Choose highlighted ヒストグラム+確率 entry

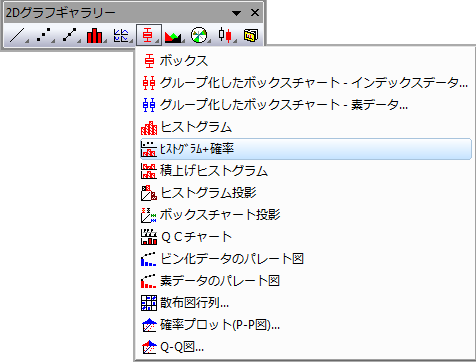[306, 149]
